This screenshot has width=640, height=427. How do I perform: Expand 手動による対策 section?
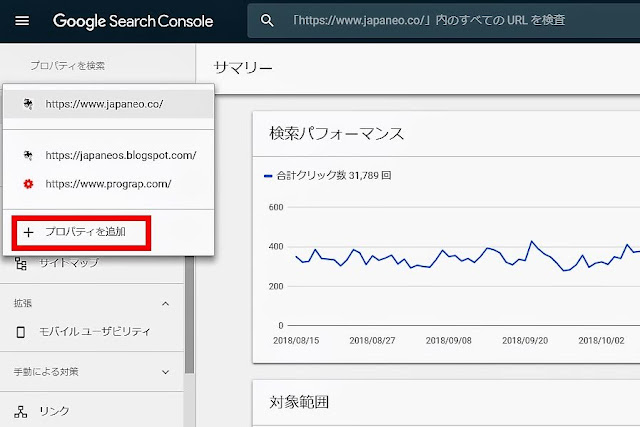coord(165,372)
